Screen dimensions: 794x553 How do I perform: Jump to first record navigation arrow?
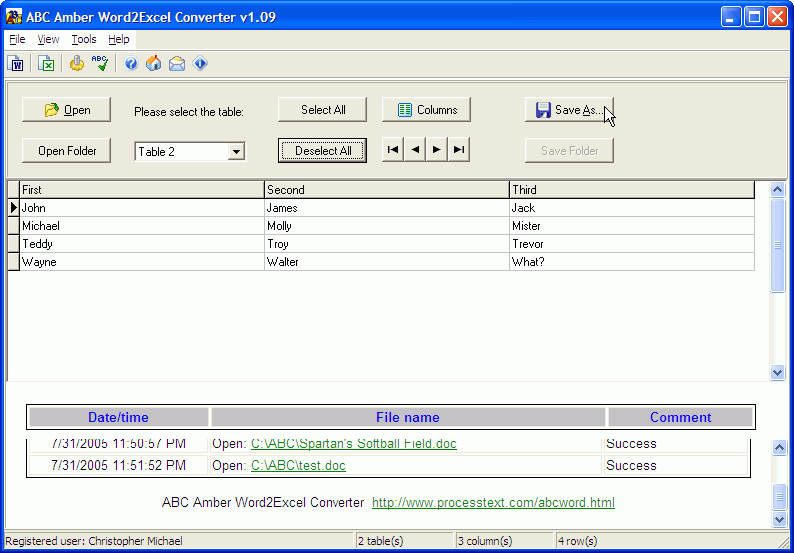392,149
